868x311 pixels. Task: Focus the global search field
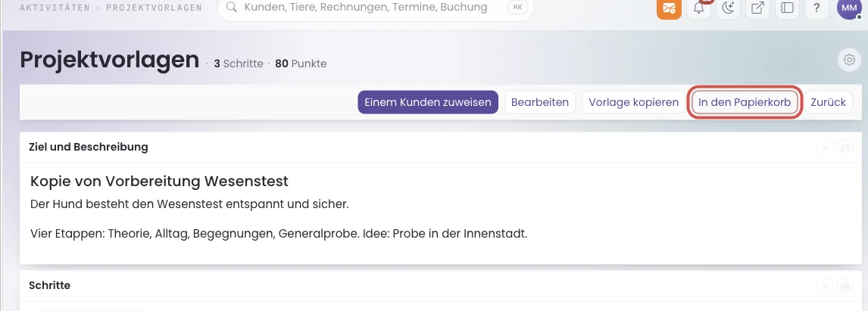click(x=376, y=8)
